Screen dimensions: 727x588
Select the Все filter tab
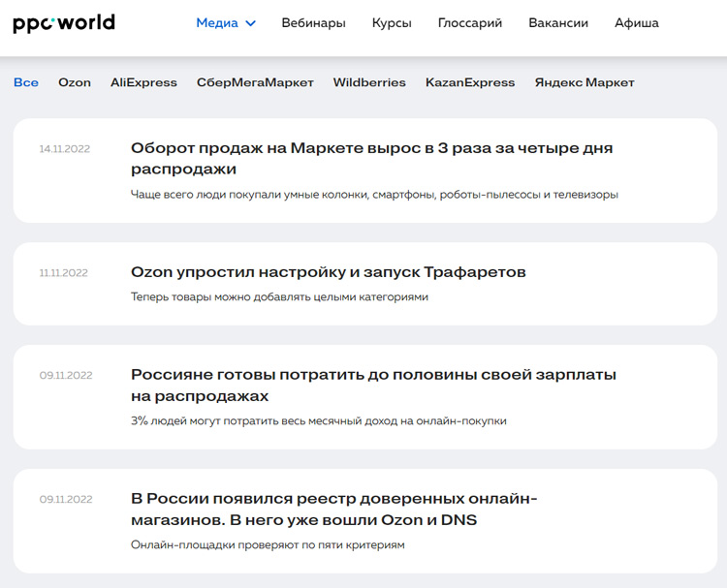(26, 82)
